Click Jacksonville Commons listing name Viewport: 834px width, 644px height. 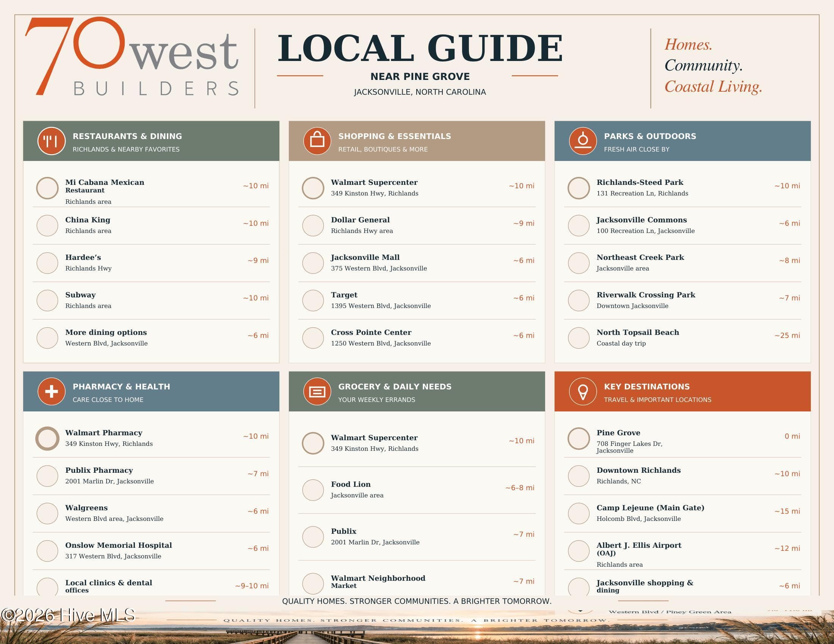tap(641, 220)
